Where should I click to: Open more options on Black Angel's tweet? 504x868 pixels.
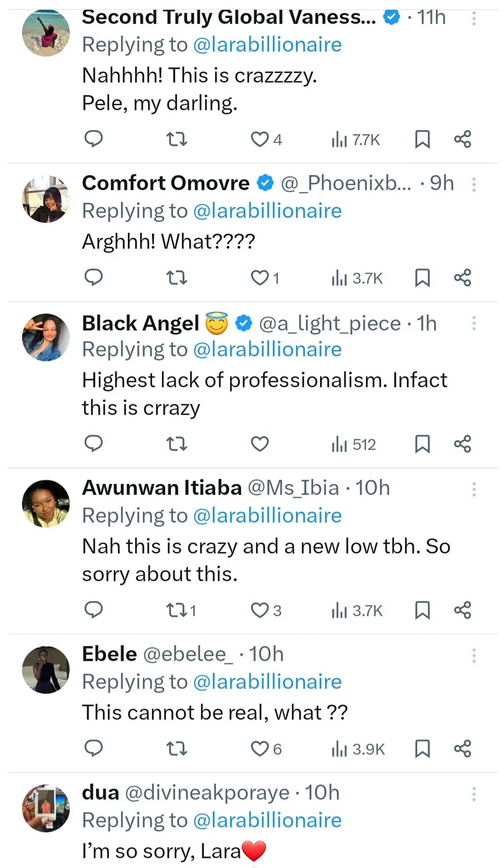tap(474, 323)
